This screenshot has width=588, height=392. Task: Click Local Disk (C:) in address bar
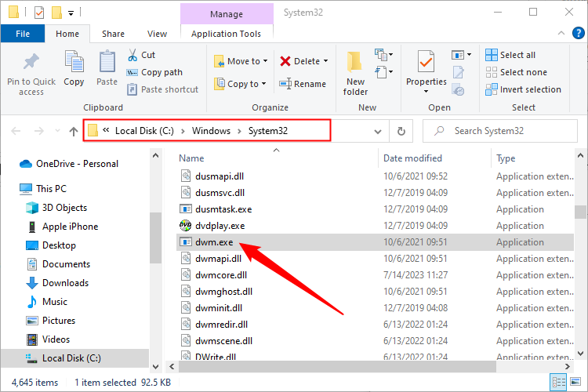[144, 131]
